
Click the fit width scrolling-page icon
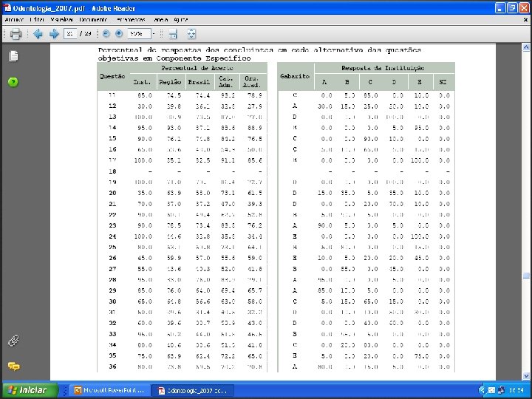click(173, 33)
